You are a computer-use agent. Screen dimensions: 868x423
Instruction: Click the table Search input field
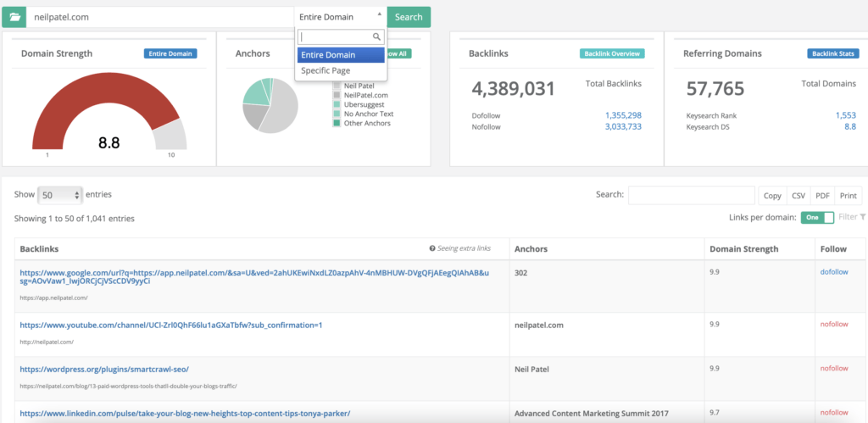tap(692, 195)
